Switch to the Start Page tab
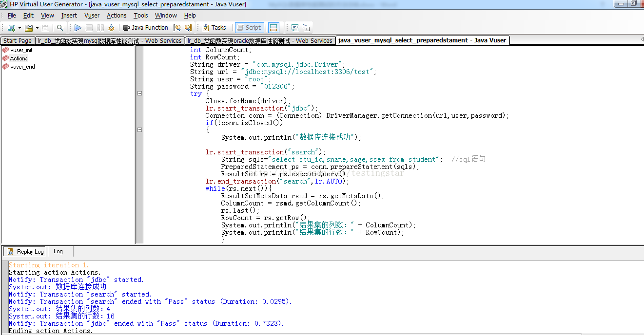The height and width of the screenshot is (335, 644). (18, 41)
